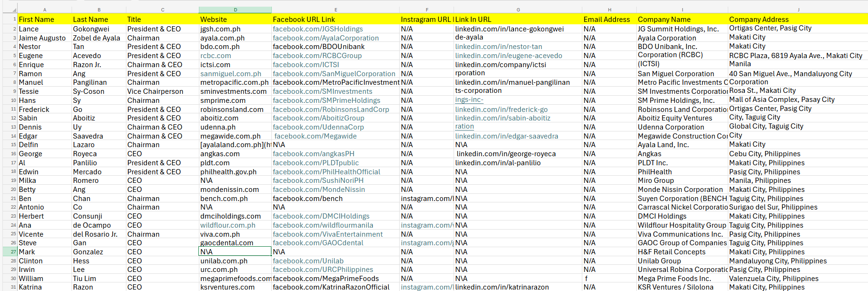Click column G header letter
The height and width of the screenshot is (291, 868).
pos(518,10)
